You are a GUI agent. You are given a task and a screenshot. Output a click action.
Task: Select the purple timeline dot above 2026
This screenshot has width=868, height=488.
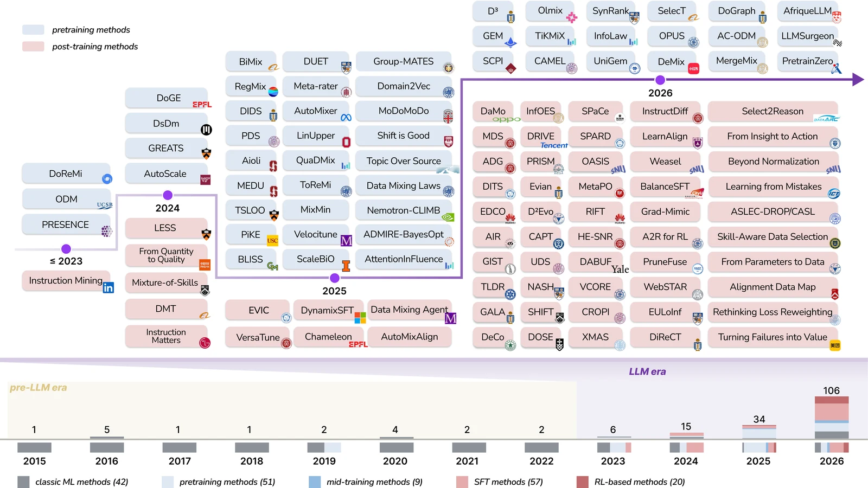[660, 80]
